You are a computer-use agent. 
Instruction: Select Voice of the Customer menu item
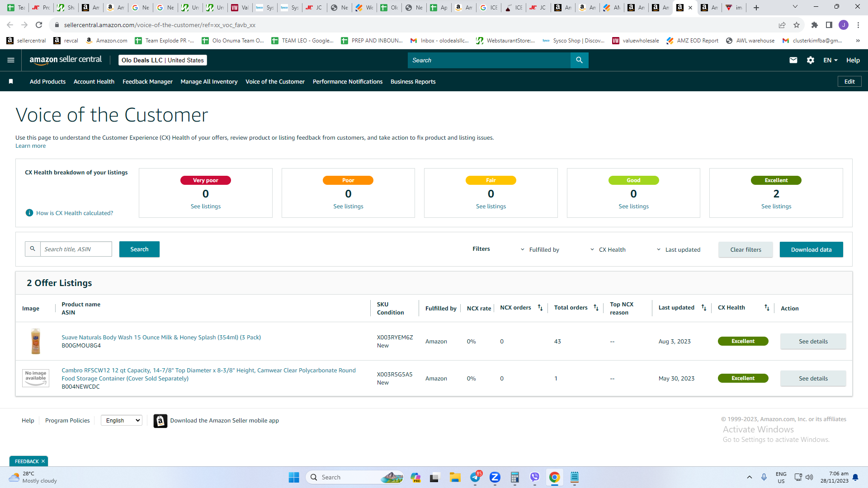click(x=275, y=81)
